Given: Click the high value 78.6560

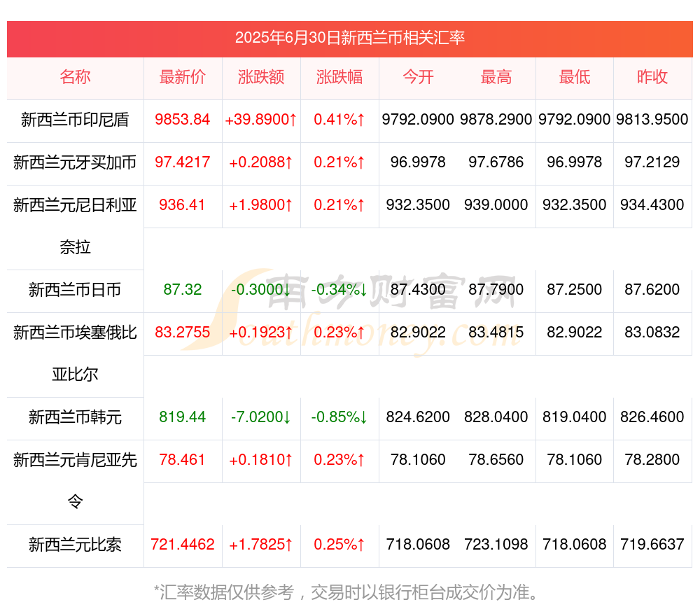Looking at the screenshot, I should [x=496, y=459].
